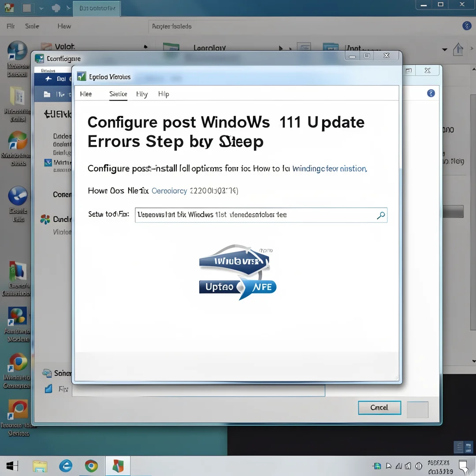Click the Whubvrst badge graphic
476x476 pixels.
point(234,261)
